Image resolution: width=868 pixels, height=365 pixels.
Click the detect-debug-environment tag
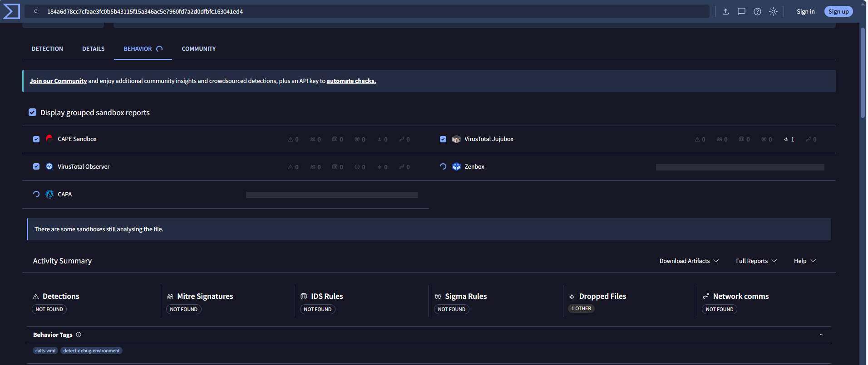tap(91, 350)
